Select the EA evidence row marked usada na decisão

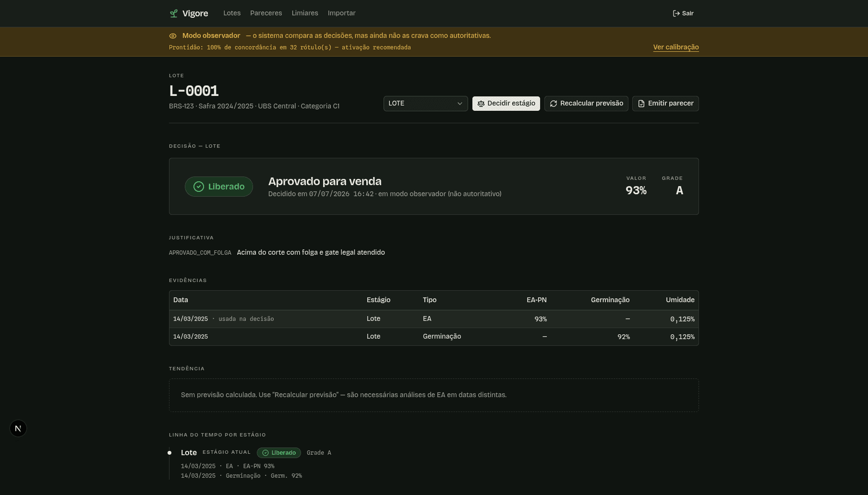coord(434,319)
